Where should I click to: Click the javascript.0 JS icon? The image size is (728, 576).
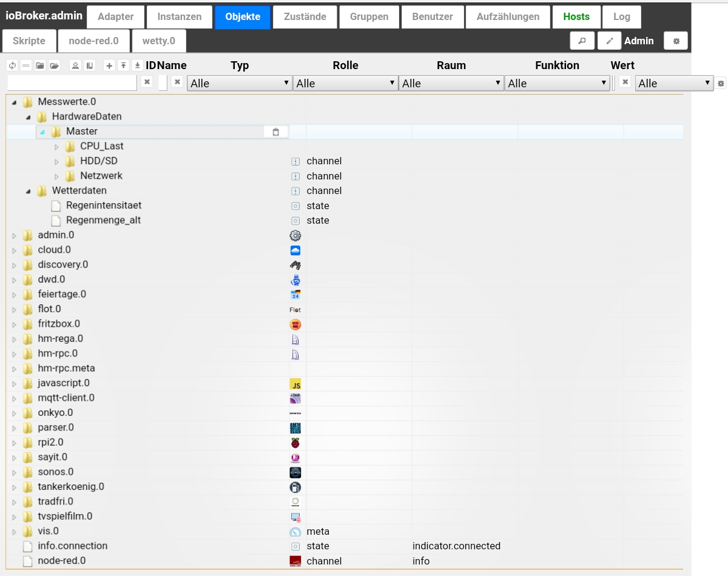tap(295, 384)
